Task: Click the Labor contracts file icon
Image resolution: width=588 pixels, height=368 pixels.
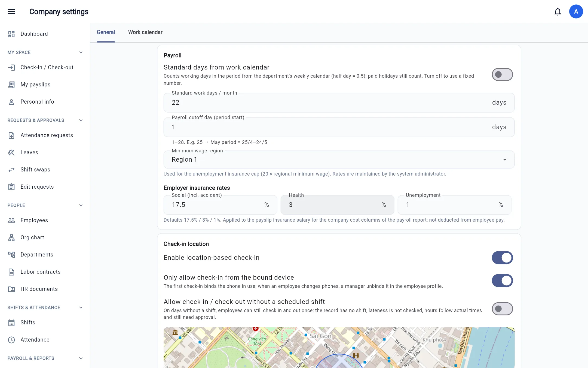Action: coord(11,272)
